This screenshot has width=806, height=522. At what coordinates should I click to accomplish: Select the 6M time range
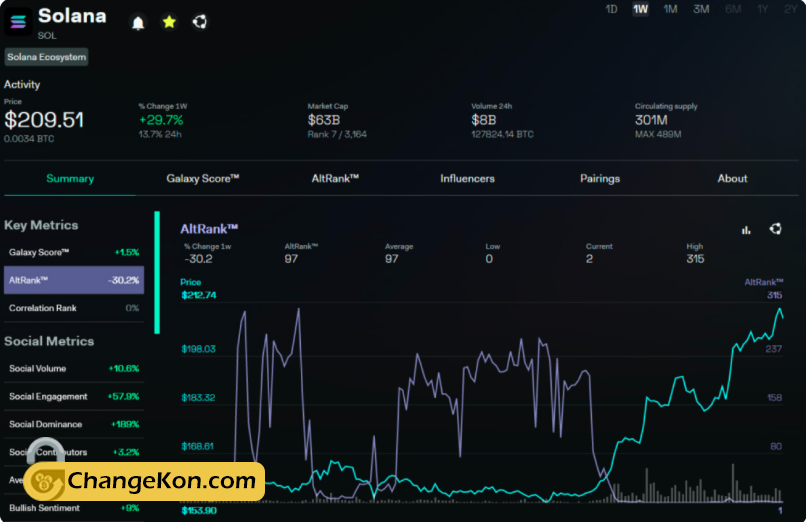click(x=732, y=9)
